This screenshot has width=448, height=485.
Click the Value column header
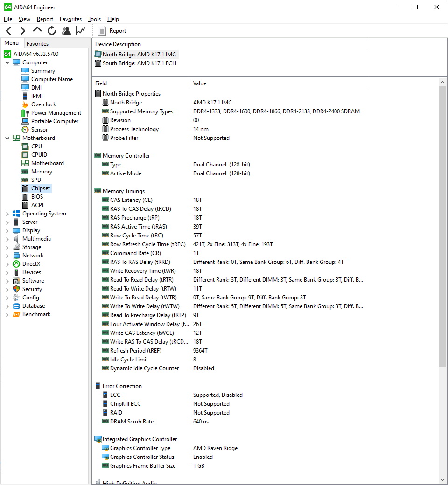point(278,83)
